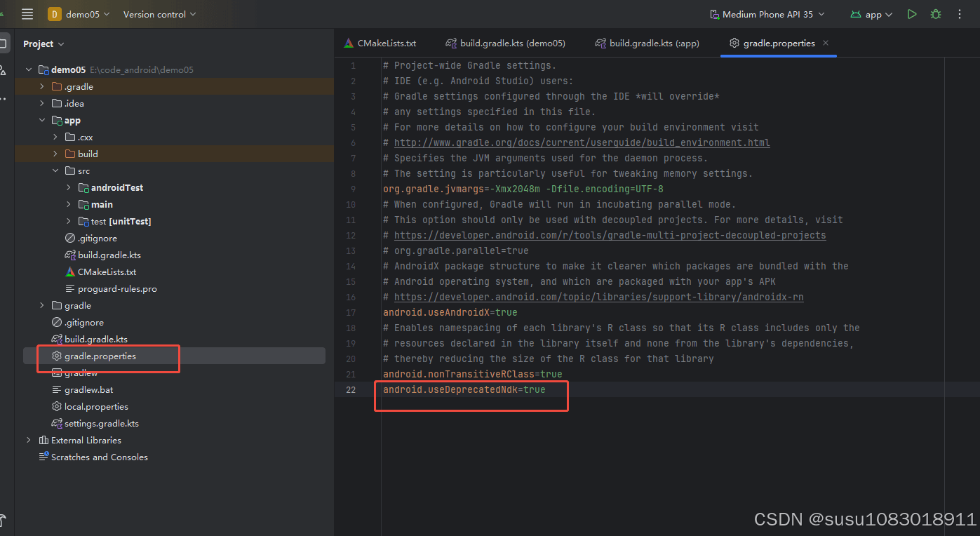Open the Medium Phone API 35 device dropdown
This screenshot has height=536, width=980.
767,14
